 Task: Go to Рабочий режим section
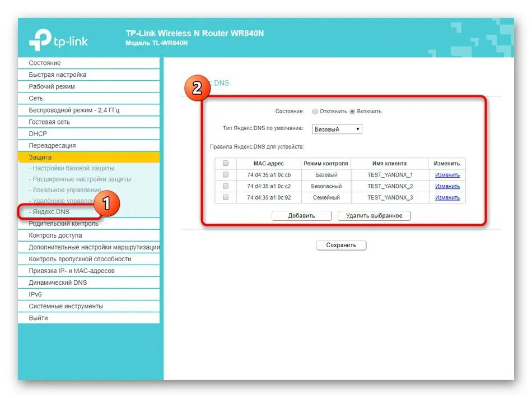(88, 86)
